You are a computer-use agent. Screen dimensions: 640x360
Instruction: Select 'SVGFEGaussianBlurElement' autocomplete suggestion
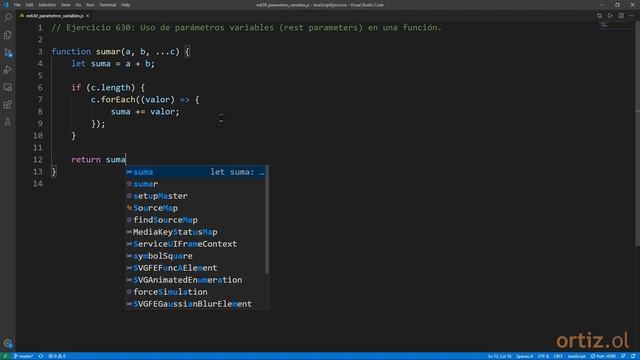pos(196,304)
